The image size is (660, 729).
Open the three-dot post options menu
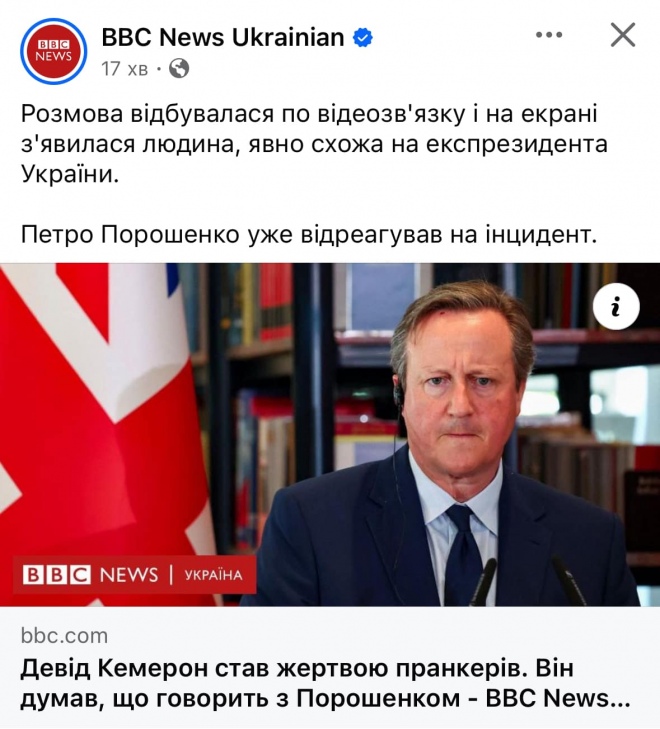point(549,35)
